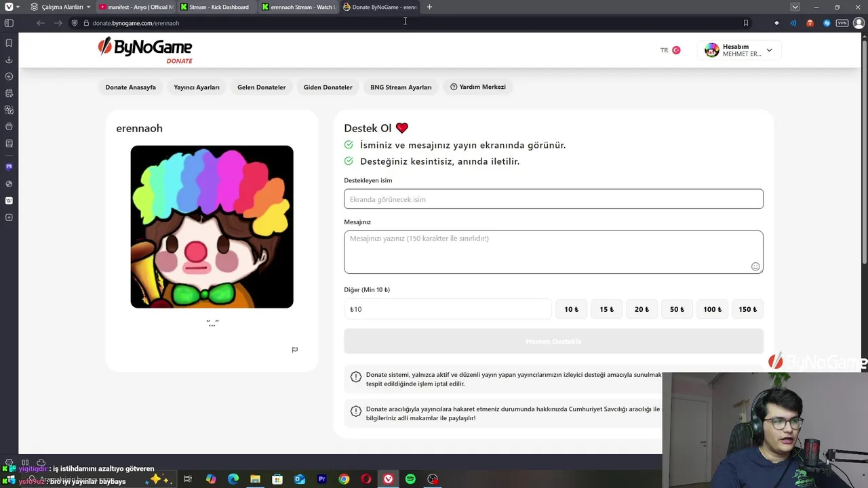Viewport: 868px width, 488px height.
Task: Open the Vivaldi main menu icon
Action: 9,7
